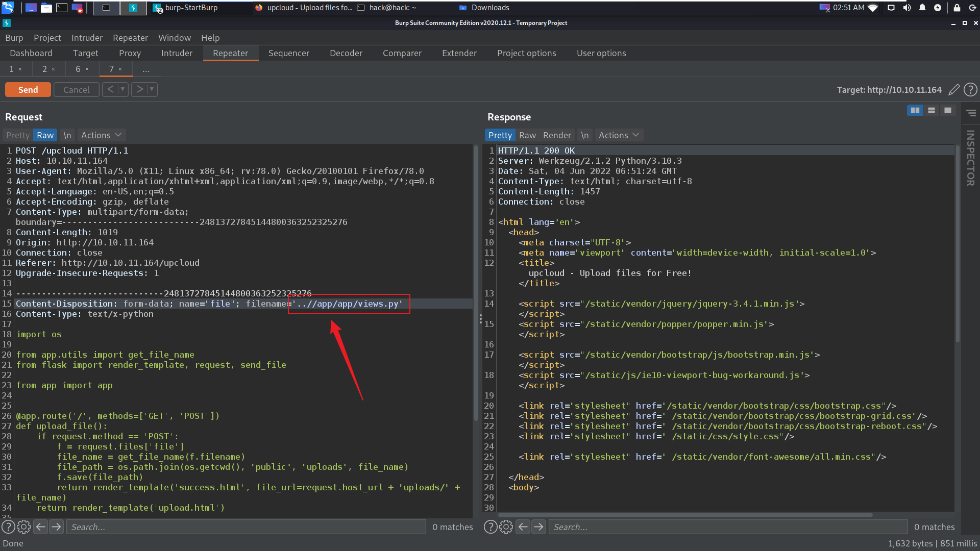Open request search settings gear
This screenshot has width=980, height=551.
pos(23,527)
